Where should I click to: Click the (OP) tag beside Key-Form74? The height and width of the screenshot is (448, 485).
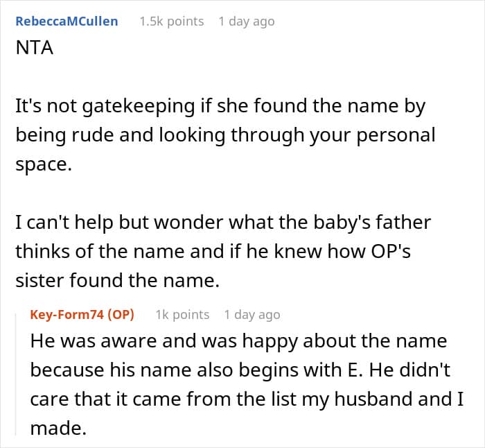tap(121, 315)
